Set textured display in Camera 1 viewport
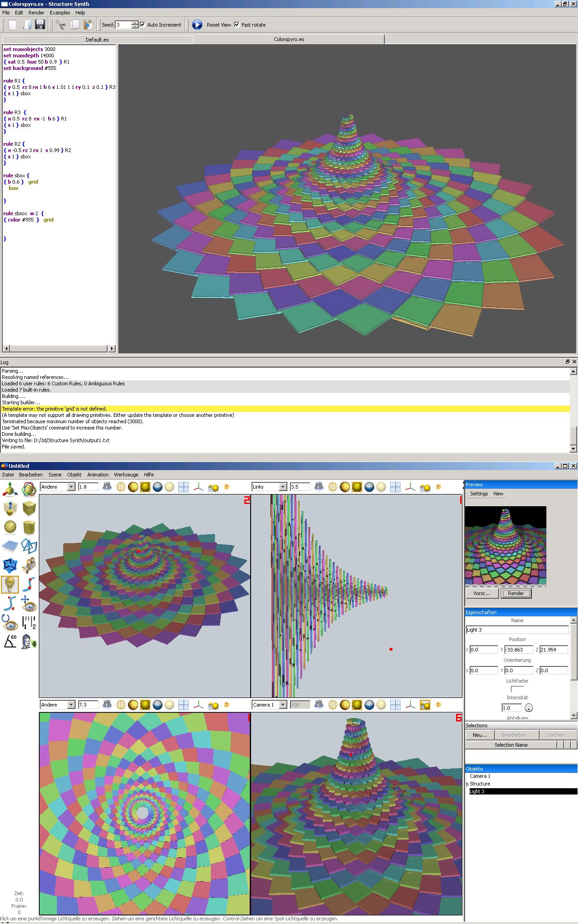The image size is (578, 924). [369, 705]
